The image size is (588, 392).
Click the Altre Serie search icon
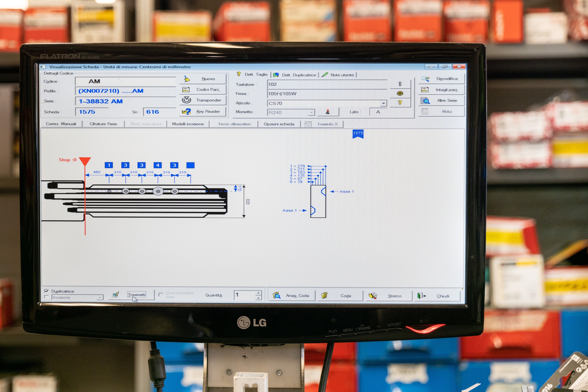click(x=425, y=100)
